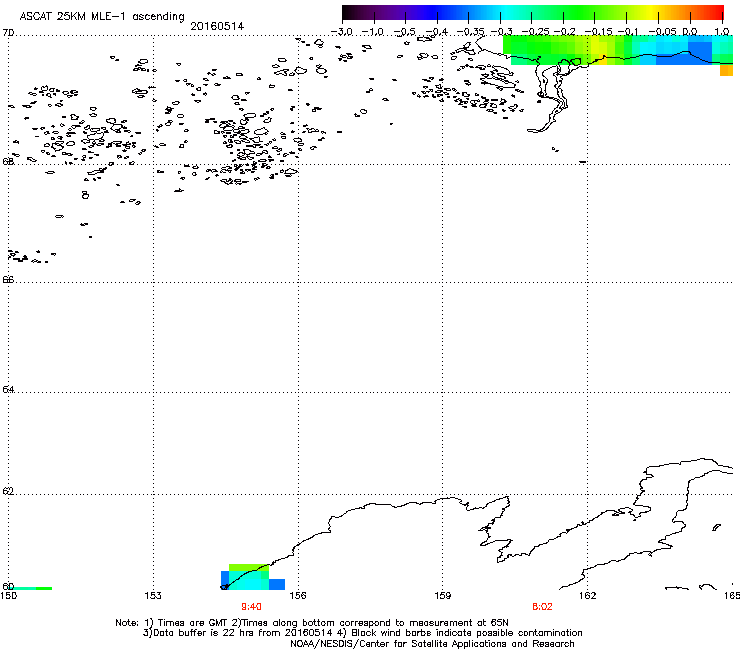The width and height of the screenshot is (740, 650).
Task: Click the -0.15 color scale label
Action: point(598,32)
